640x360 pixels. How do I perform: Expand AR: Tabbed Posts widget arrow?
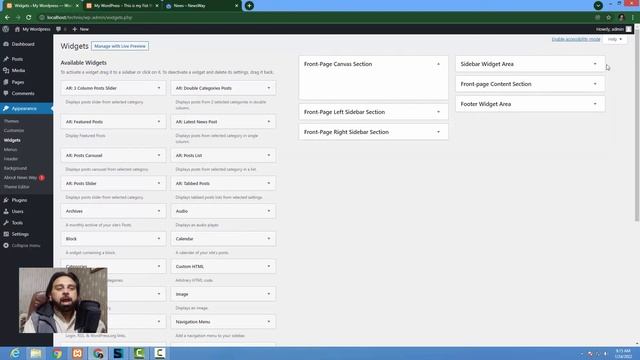(269, 183)
